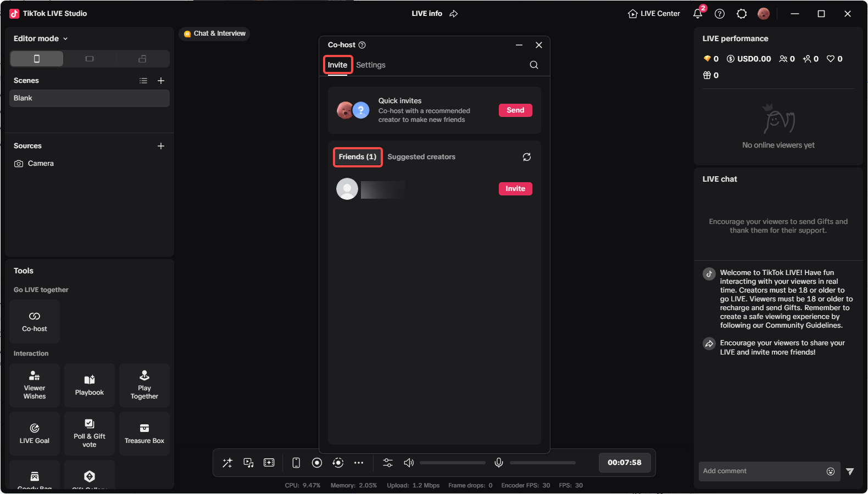Screen dimensions: 868x494
Task: Select landscape layout mode
Action: (x=90, y=59)
